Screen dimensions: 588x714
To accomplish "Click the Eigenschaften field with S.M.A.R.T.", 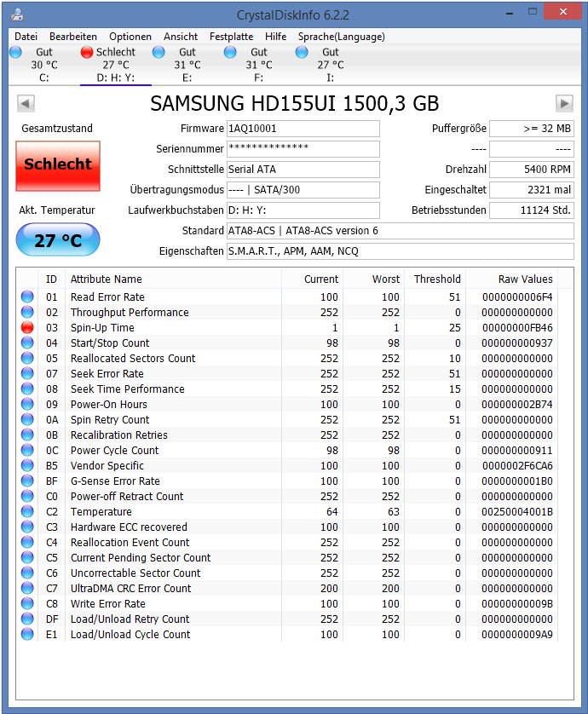I will click(x=400, y=251).
